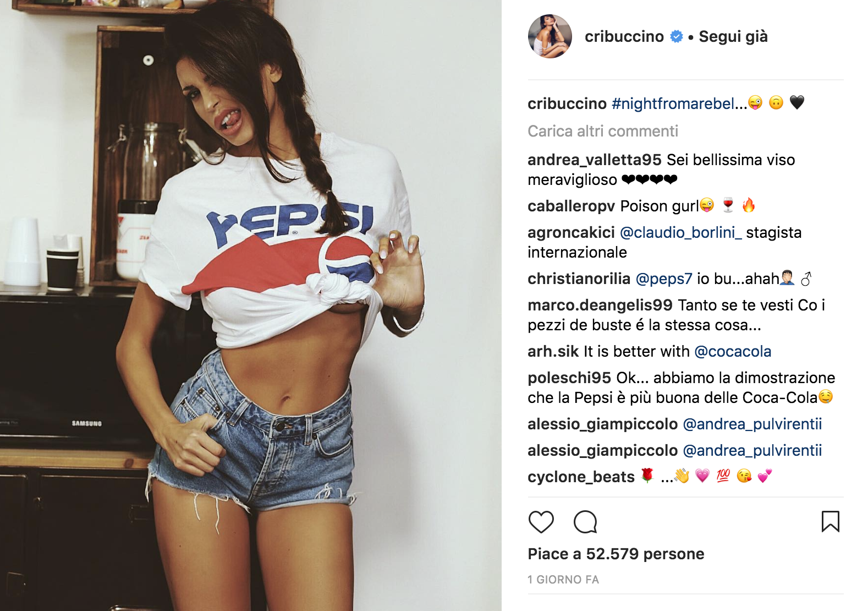This screenshot has width=868, height=611.
Task: Open caballeropv's profile
Action: (571, 206)
